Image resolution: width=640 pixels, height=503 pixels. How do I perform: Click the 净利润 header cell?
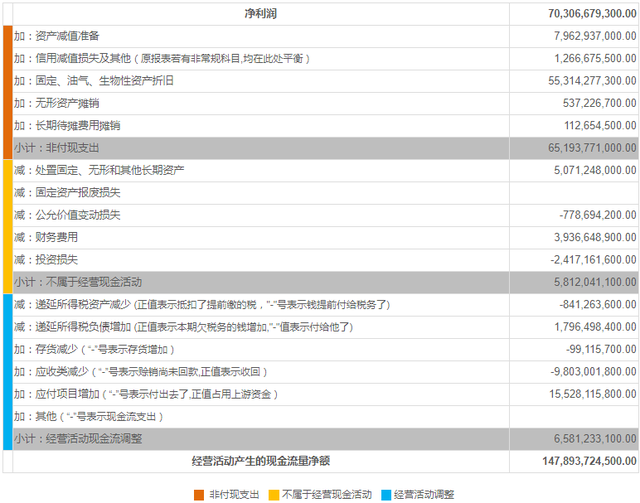pos(261,14)
